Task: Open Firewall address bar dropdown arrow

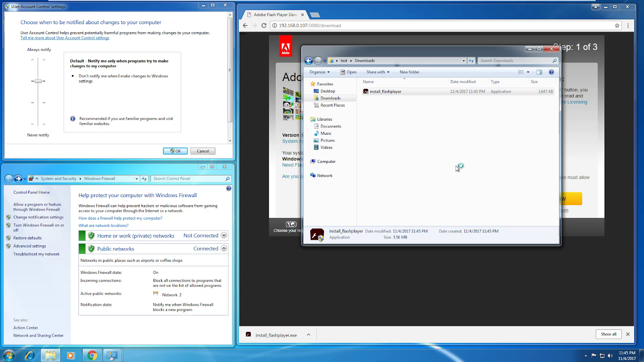Action: pyautogui.click(x=136, y=179)
